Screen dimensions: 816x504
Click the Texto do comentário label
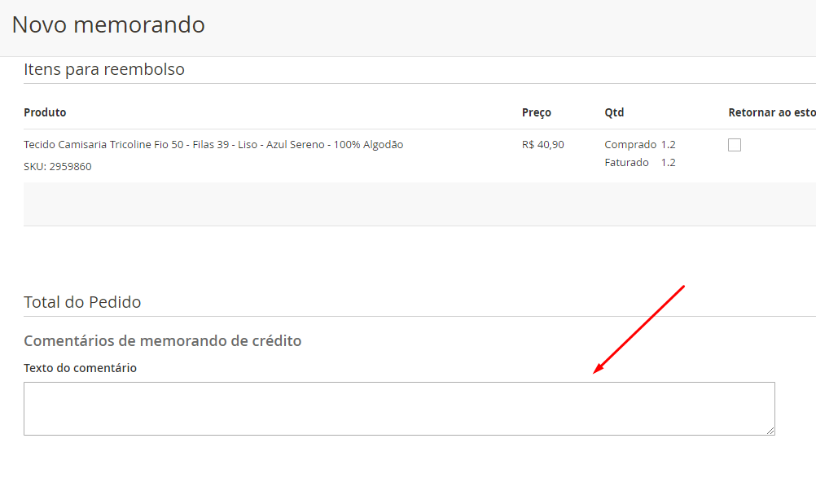80,368
